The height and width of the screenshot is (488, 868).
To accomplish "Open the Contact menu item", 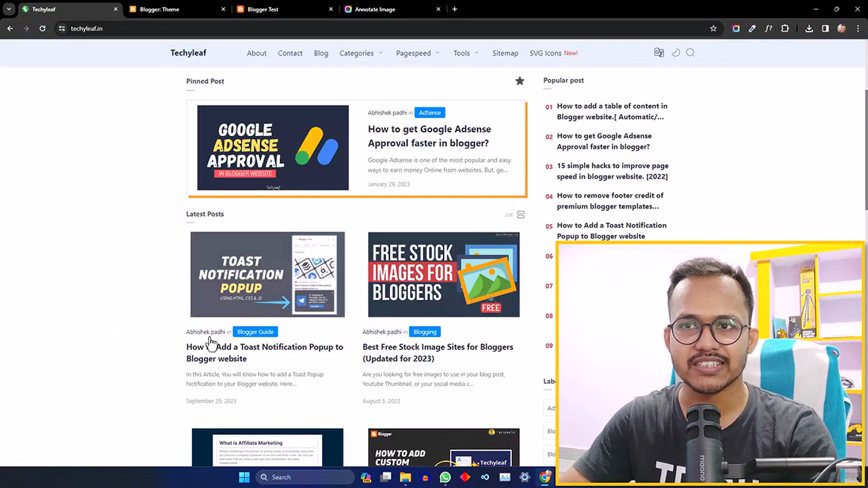I will click(x=290, y=53).
